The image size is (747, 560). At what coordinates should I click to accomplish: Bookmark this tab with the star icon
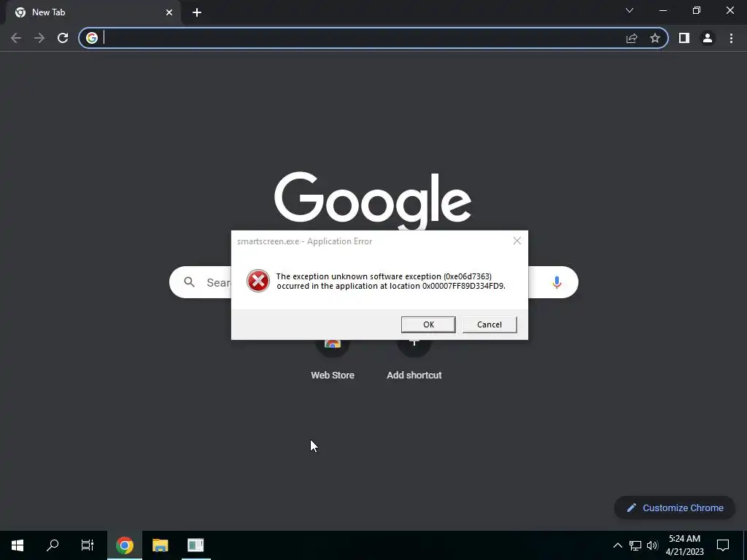coord(655,38)
